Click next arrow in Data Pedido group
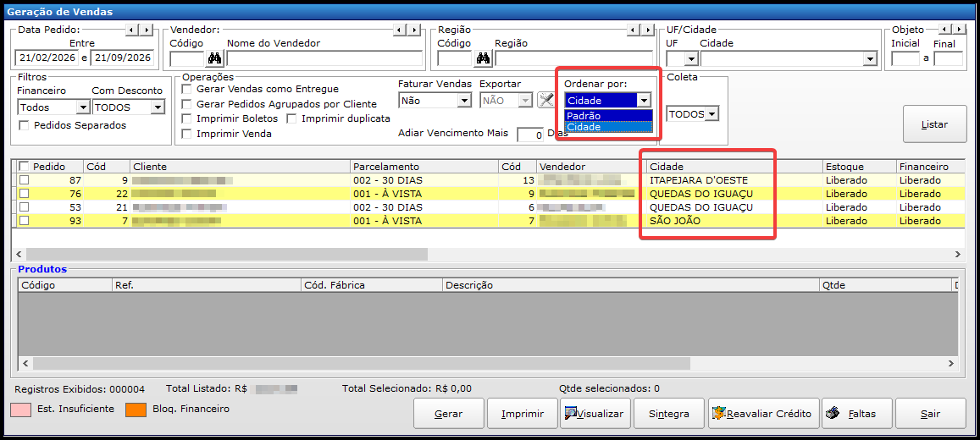 [x=146, y=30]
